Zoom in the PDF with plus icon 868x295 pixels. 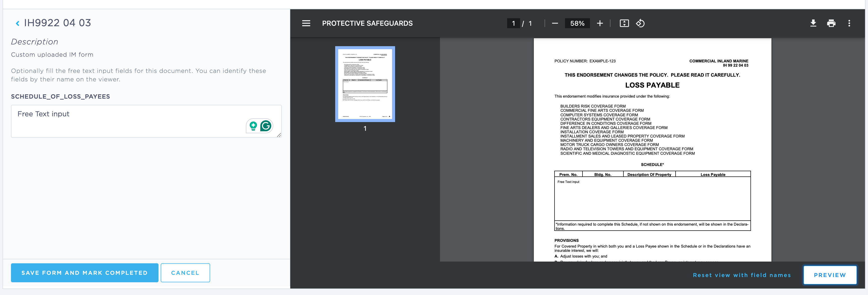coord(600,23)
